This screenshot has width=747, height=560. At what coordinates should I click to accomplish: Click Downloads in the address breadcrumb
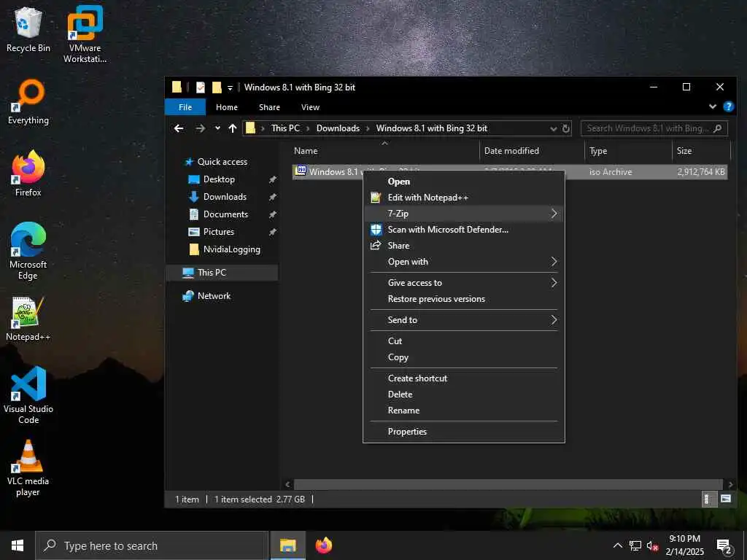point(338,128)
